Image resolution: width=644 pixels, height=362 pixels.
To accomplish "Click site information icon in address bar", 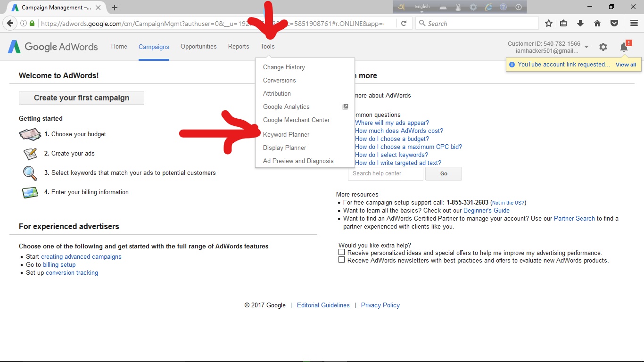I will [x=24, y=23].
